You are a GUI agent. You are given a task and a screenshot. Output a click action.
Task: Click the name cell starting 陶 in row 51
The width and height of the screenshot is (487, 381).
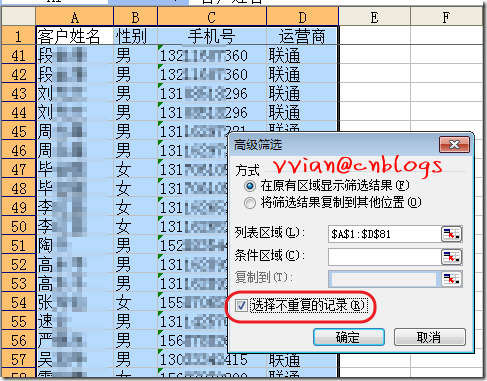75,245
